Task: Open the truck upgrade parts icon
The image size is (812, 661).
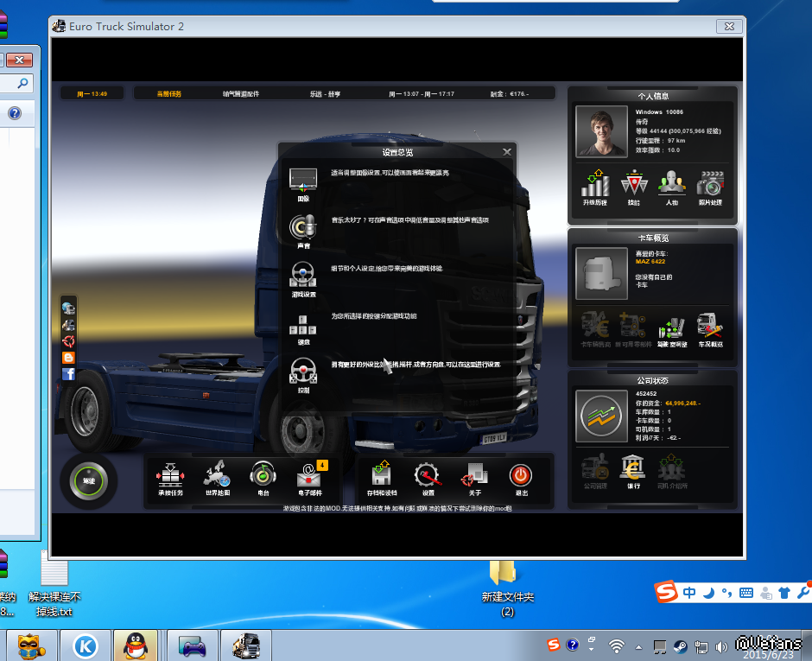Action: (x=633, y=326)
